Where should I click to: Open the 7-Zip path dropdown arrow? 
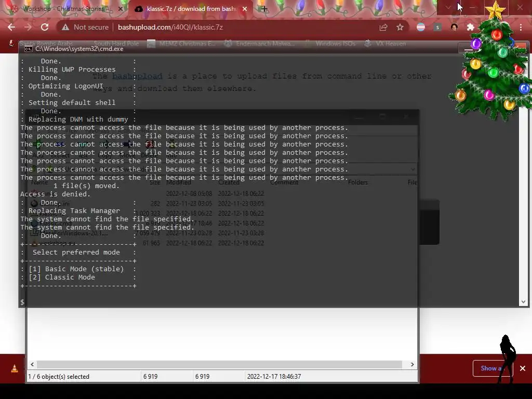pos(413,169)
